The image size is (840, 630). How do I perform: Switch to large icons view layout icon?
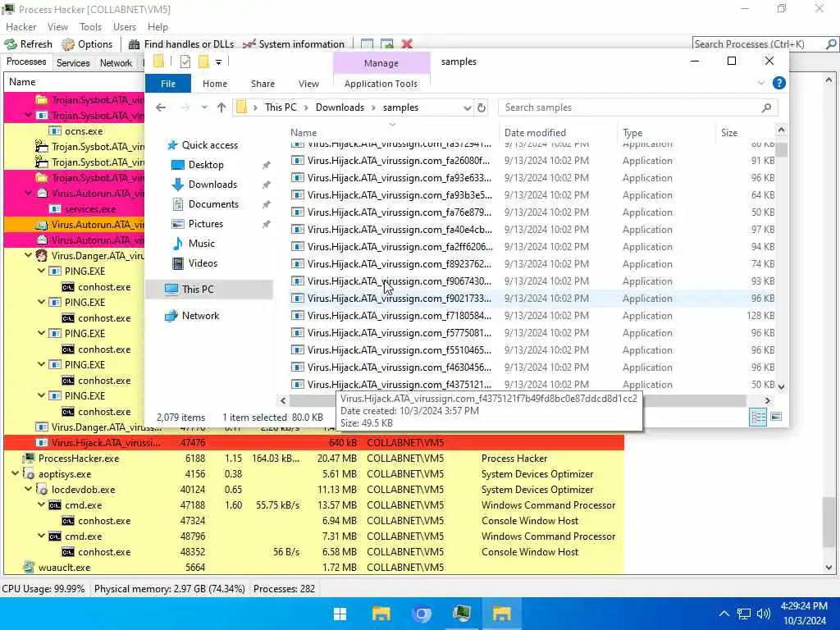[x=776, y=417]
